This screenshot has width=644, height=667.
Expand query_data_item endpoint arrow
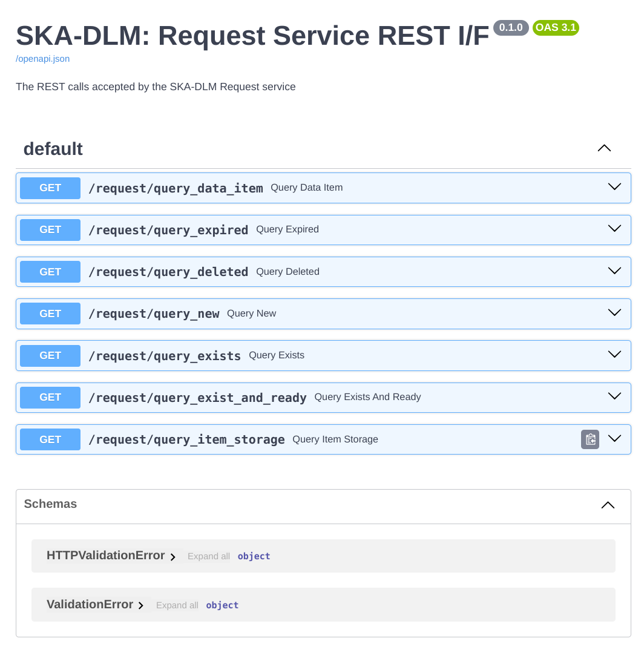click(x=614, y=187)
